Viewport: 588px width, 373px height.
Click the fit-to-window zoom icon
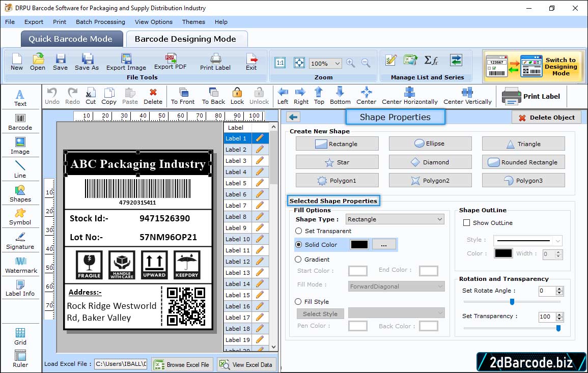pos(299,63)
